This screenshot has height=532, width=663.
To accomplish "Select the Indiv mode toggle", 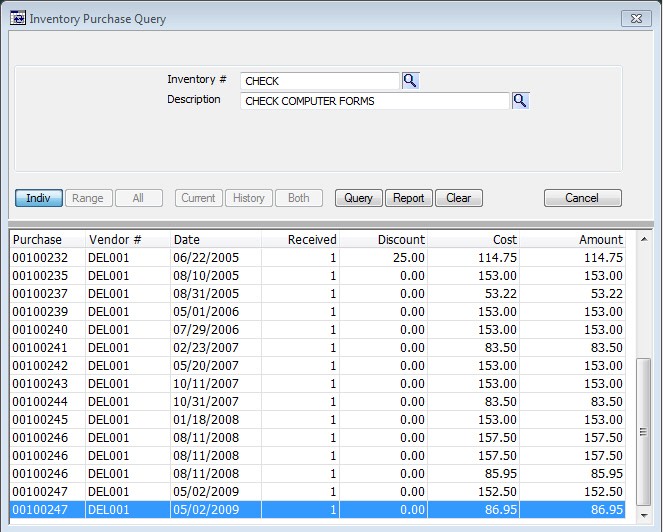I will pos(39,198).
